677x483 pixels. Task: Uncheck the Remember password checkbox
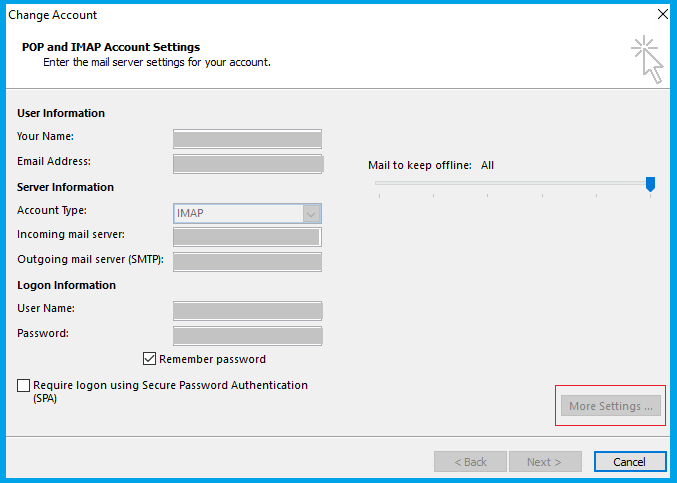coord(149,359)
